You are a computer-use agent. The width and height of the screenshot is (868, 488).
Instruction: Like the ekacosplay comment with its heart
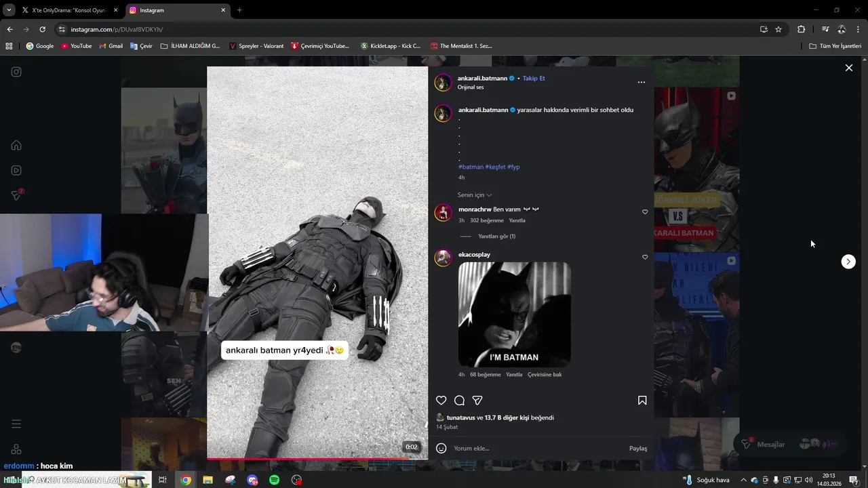[645, 258]
